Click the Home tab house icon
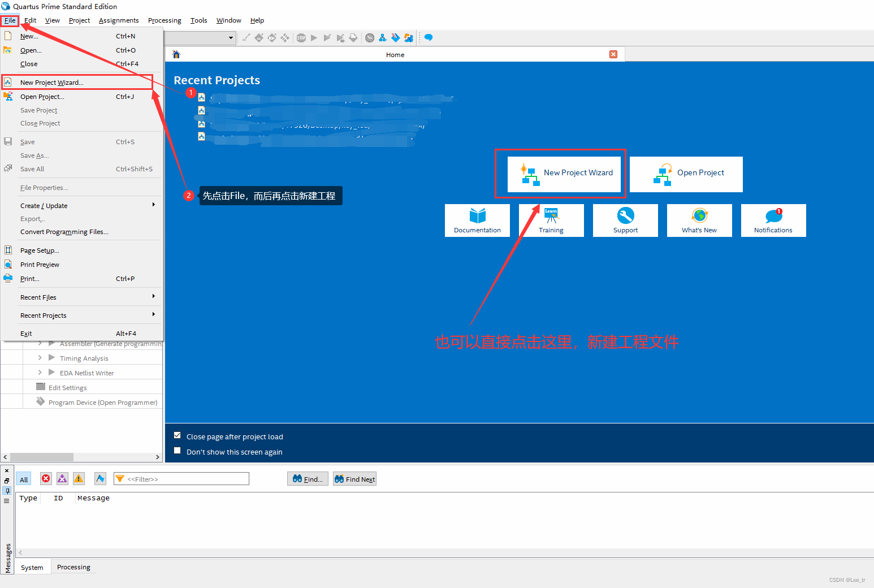Image resolution: width=874 pixels, height=588 pixels. (x=176, y=54)
